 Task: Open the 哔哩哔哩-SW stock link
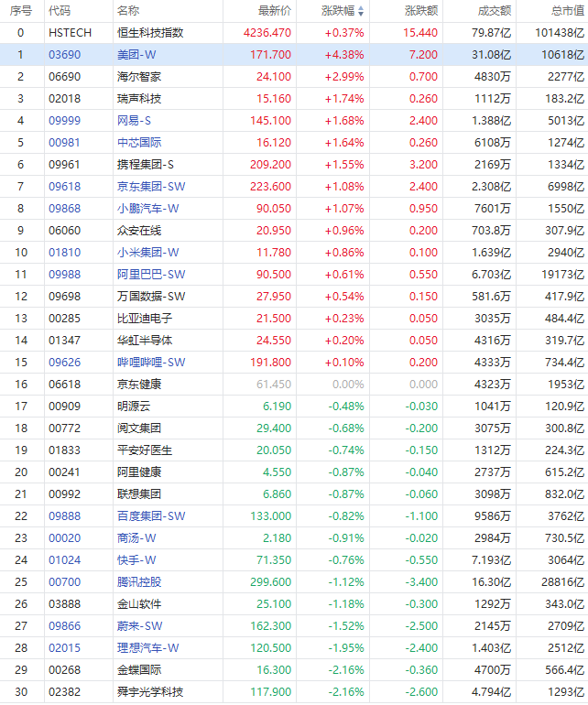pyautogui.click(x=151, y=363)
